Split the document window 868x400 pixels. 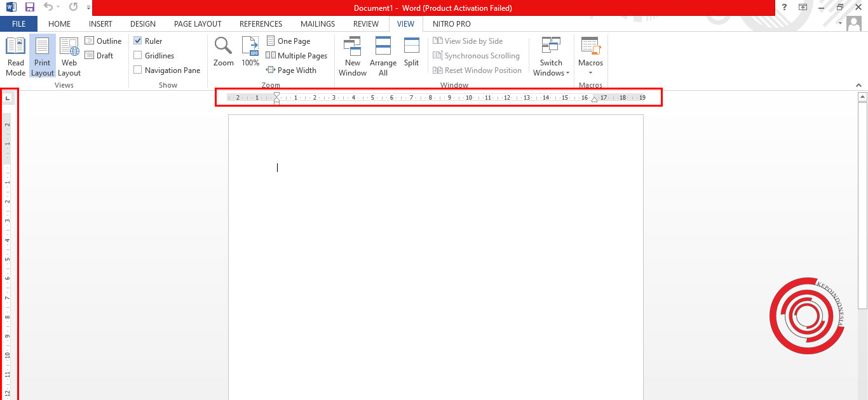point(412,52)
